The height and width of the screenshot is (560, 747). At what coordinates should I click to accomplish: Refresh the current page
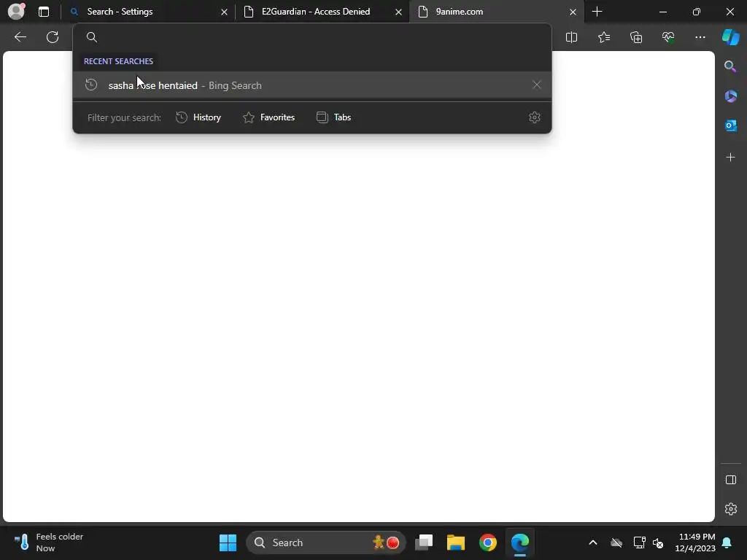53,37
